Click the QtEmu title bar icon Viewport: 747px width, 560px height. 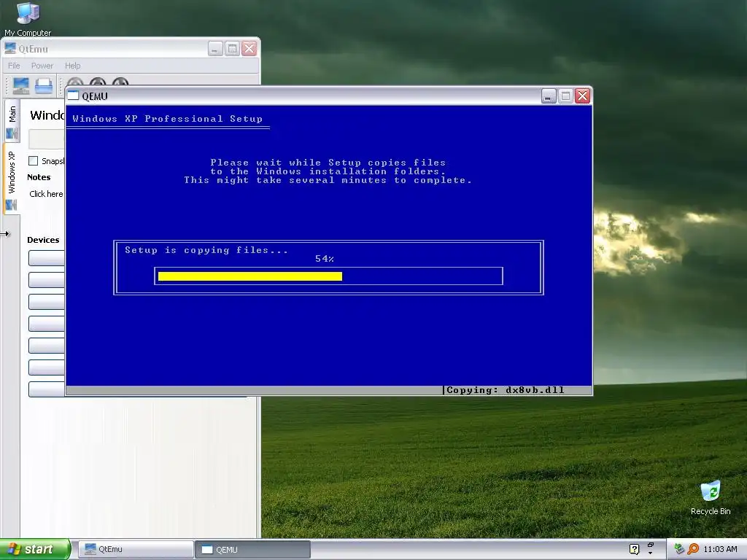coord(10,49)
